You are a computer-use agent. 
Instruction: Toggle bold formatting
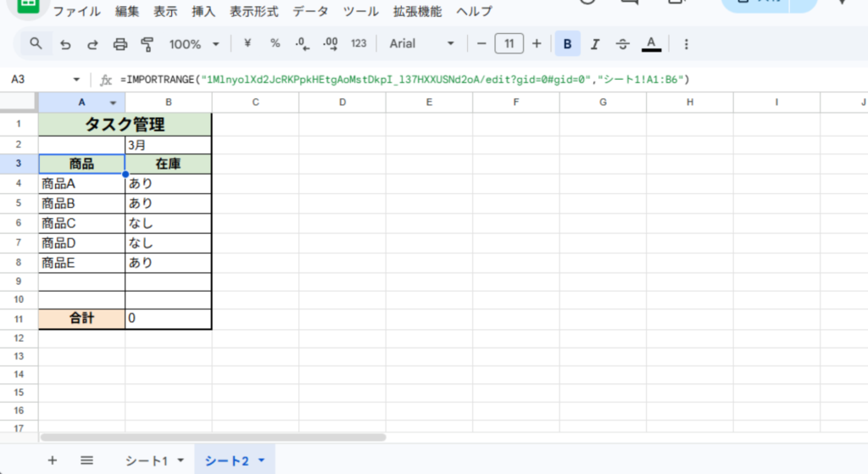tap(567, 43)
